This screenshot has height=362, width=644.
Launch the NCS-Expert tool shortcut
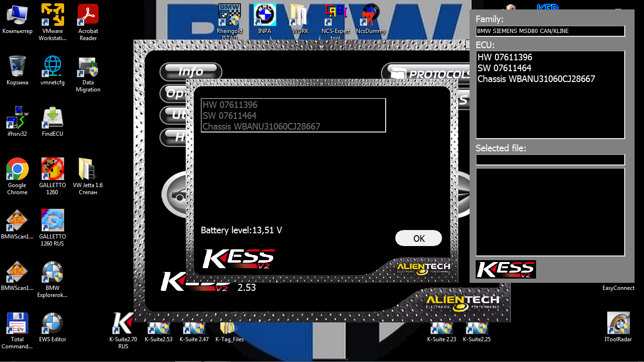click(336, 16)
